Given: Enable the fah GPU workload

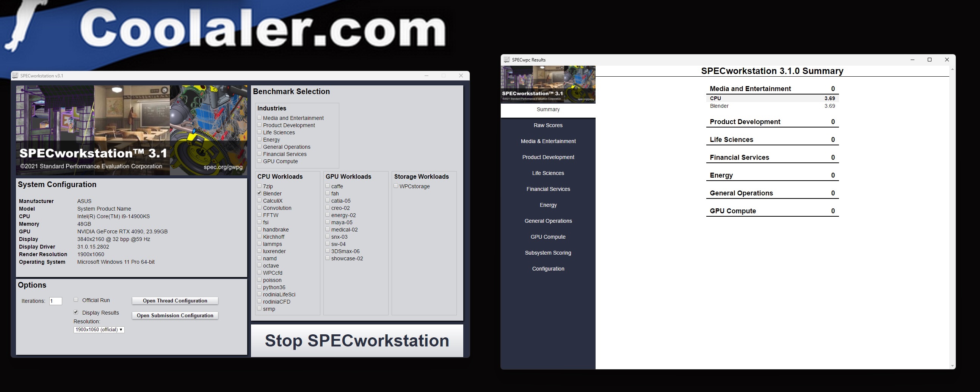Looking at the screenshot, I should click(x=328, y=193).
